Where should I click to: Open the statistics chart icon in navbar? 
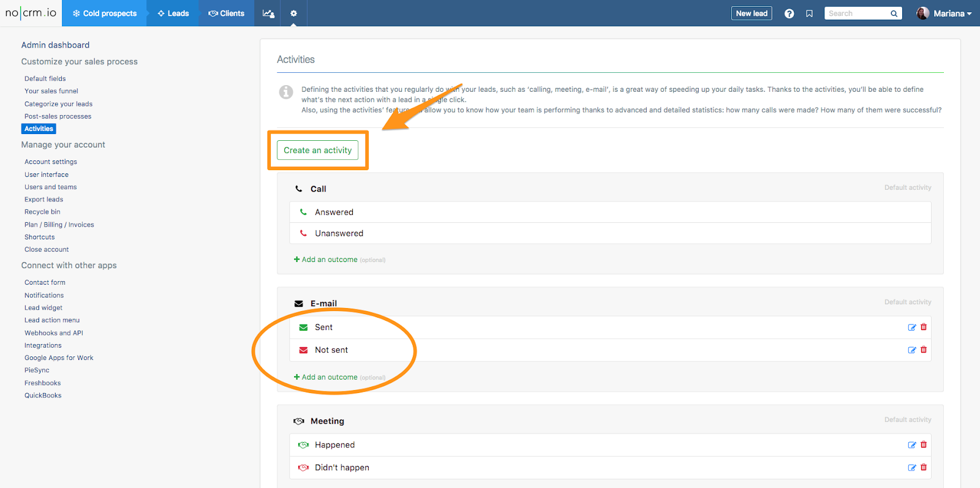(x=268, y=13)
